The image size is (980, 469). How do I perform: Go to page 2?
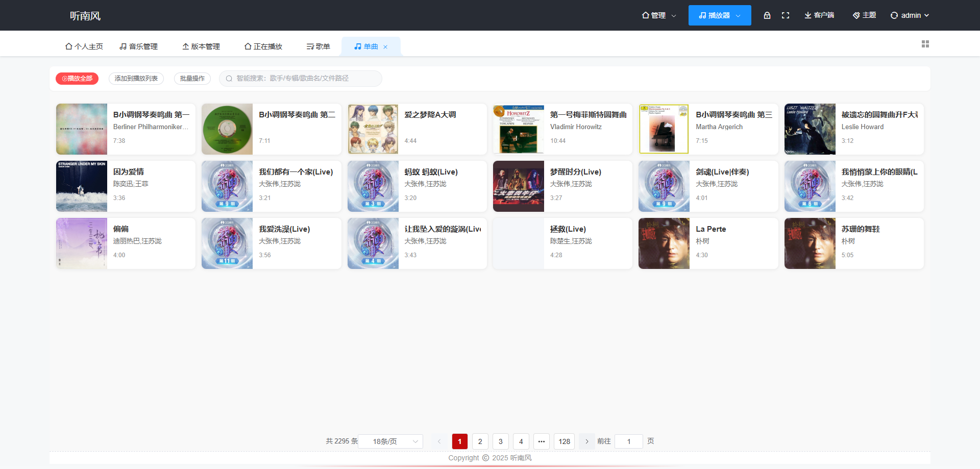[480, 441]
